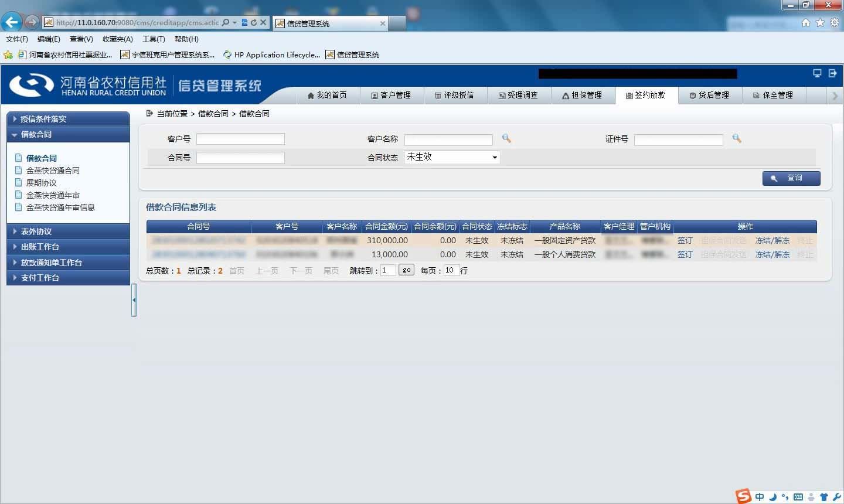The image size is (844, 504).
Task: Expand 授信条件落实 sidebar section
Action: pos(68,118)
